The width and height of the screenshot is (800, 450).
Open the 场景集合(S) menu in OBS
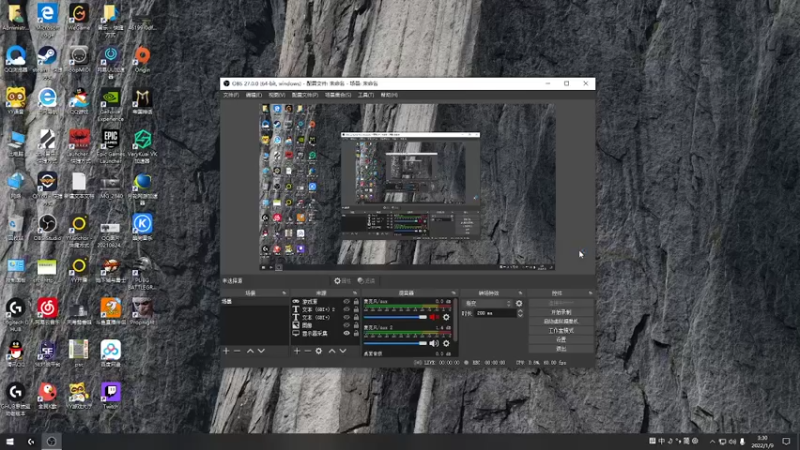point(338,95)
